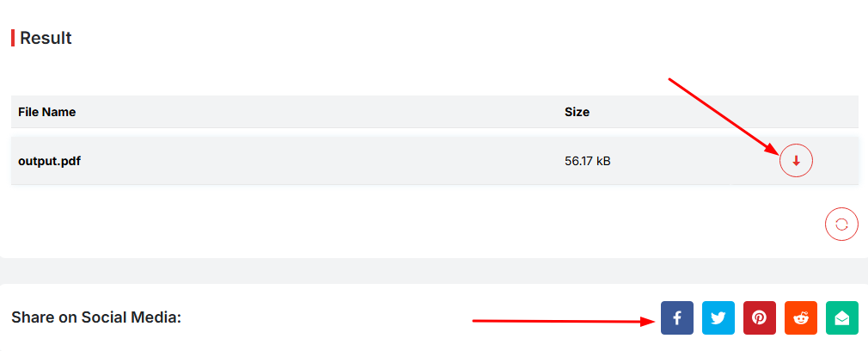Open the Pinterest share icon
This screenshot has height=351, width=868.
coord(760,318)
